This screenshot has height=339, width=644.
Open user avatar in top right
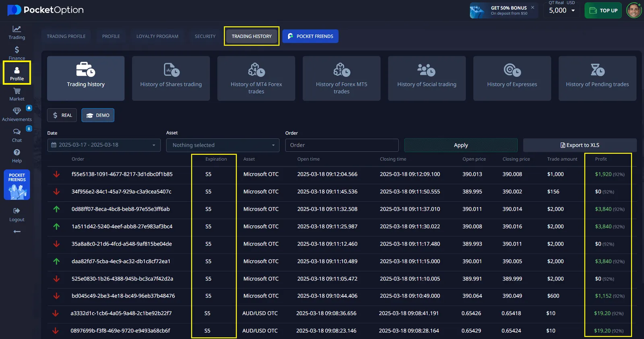[634, 10]
